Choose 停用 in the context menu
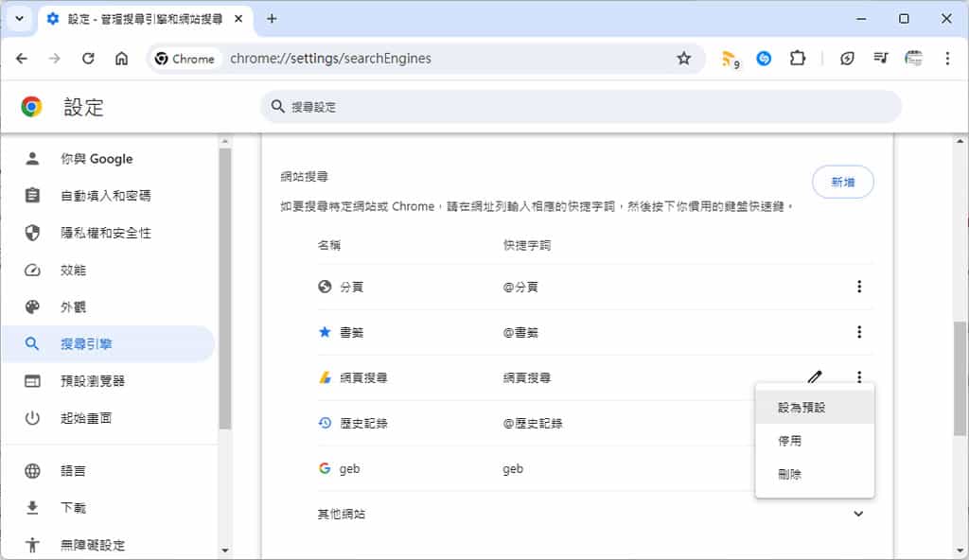The image size is (969, 560). click(790, 441)
